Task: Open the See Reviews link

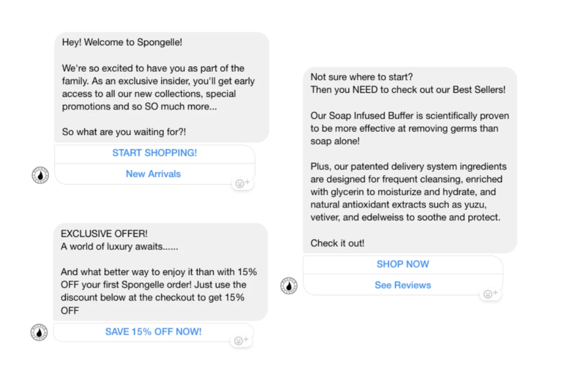Action: [403, 285]
